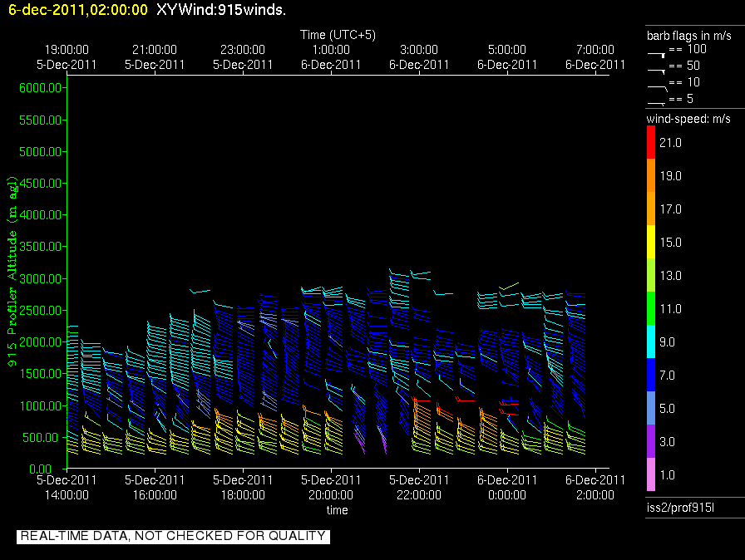The image size is (745, 560).
Task: Click the barb flag symbol for 10
Action: 658,87
